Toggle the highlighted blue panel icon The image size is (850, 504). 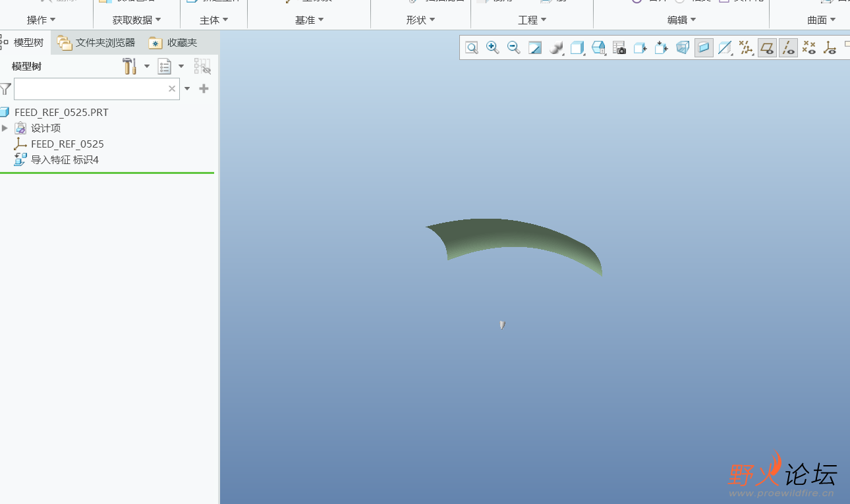point(704,47)
